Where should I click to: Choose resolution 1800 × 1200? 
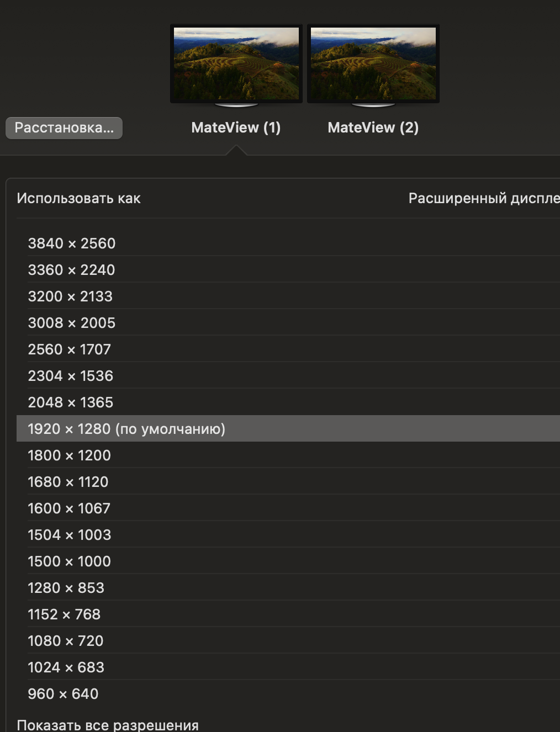(x=288, y=455)
